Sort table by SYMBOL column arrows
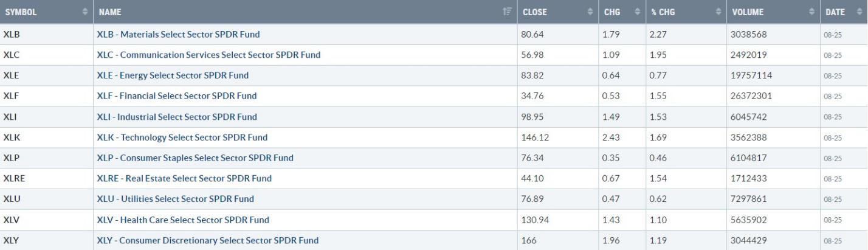This screenshot has height=250, width=868. click(84, 12)
